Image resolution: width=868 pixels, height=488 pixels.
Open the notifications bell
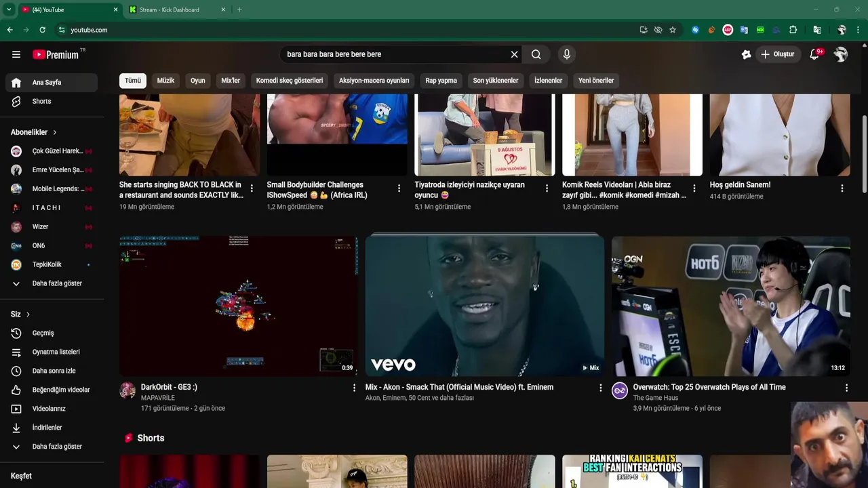(x=814, y=54)
